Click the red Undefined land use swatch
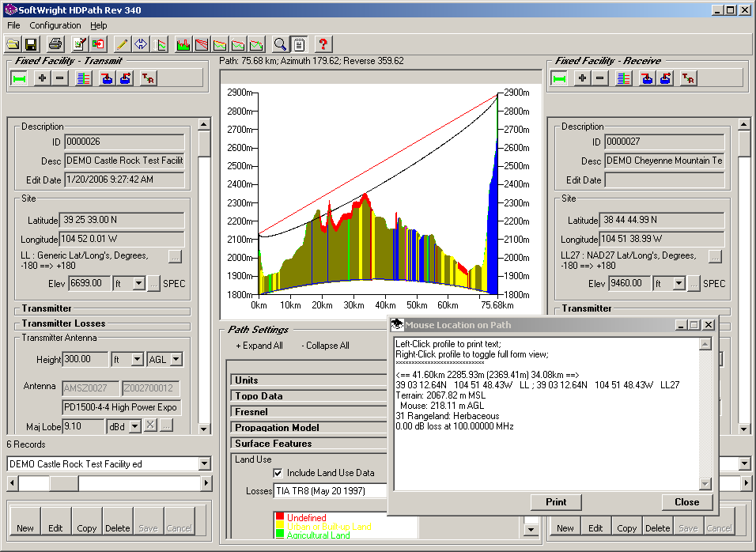This screenshot has height=552, width=756. point(280,516)
